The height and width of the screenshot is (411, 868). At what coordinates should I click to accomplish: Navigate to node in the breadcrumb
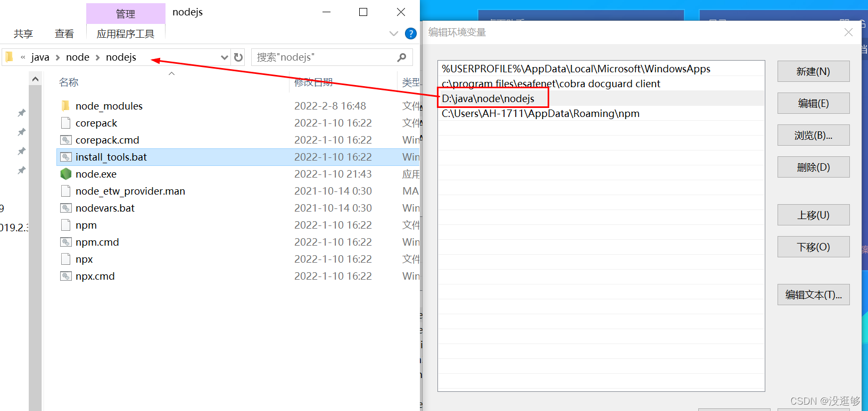pos(78,57)
